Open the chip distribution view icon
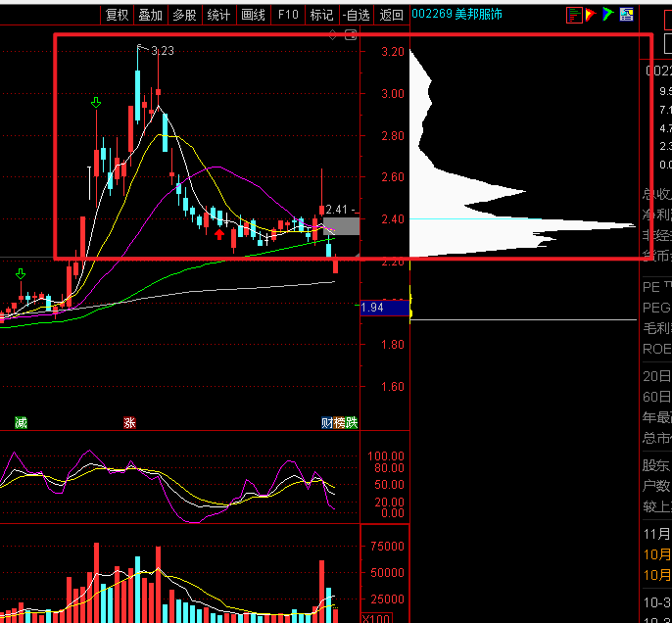The width and height of the screenshot is (672, 623). click(574, 15)
